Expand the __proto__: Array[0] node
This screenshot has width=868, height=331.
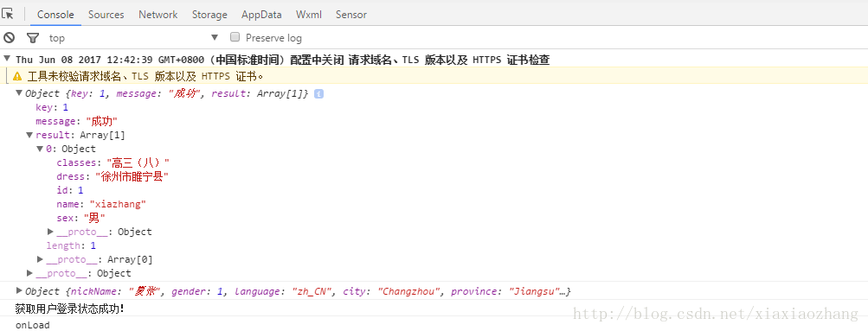click(40, 259)
